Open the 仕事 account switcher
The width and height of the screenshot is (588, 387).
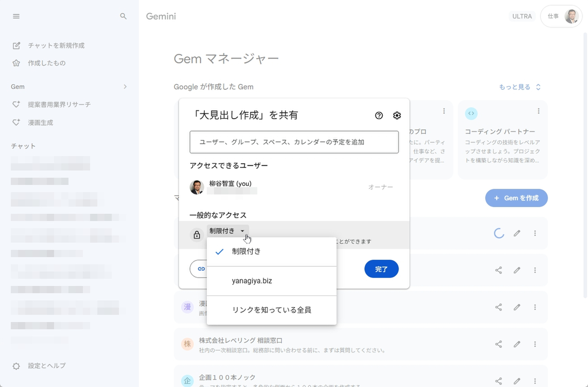click(x=561, y=16)
